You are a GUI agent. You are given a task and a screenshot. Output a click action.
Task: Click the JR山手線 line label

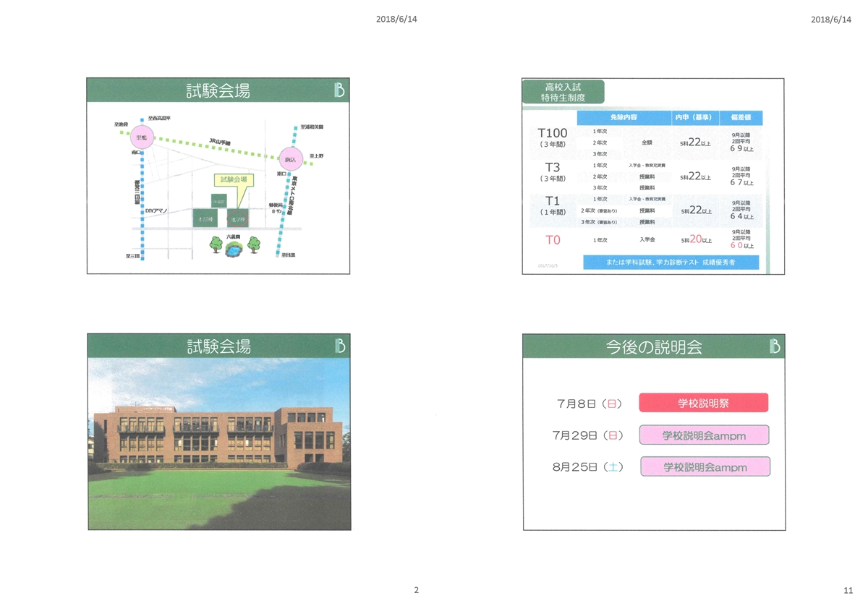(x=219, y=141)
